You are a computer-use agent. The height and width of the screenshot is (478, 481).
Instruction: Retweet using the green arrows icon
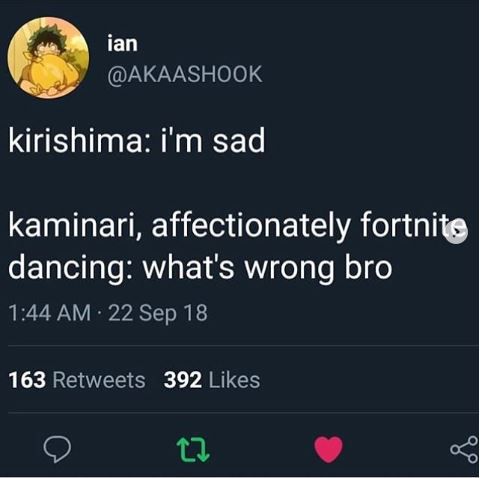(193, 450)
